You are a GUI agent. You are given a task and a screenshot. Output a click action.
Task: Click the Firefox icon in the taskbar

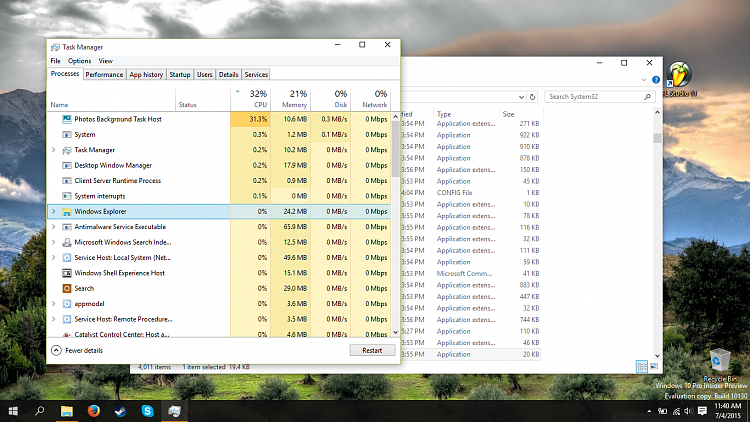tap(93, 411)
